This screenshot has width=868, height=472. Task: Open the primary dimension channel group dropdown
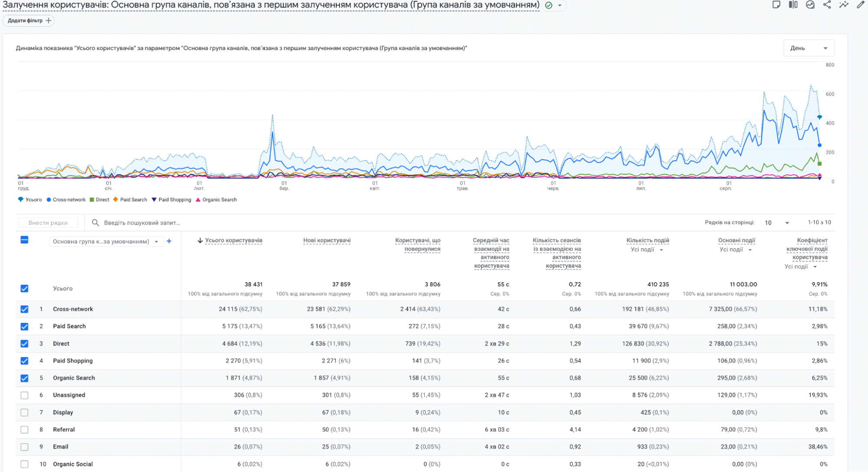[x=106, y=241]
